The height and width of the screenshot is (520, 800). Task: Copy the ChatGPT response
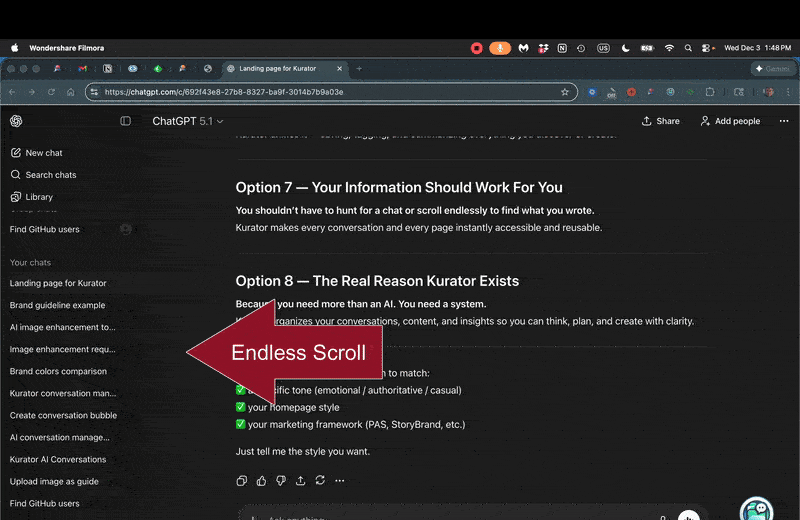pos(242,480)
